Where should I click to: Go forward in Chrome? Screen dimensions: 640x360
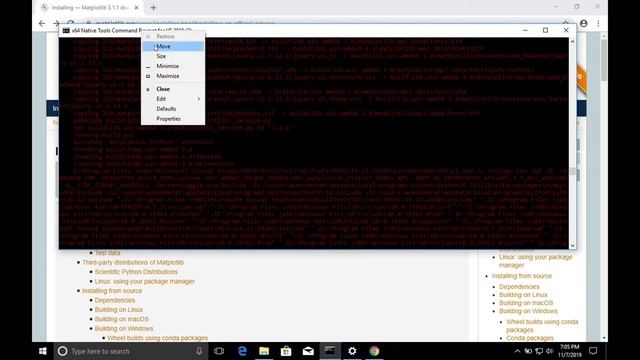pos(56,23)
